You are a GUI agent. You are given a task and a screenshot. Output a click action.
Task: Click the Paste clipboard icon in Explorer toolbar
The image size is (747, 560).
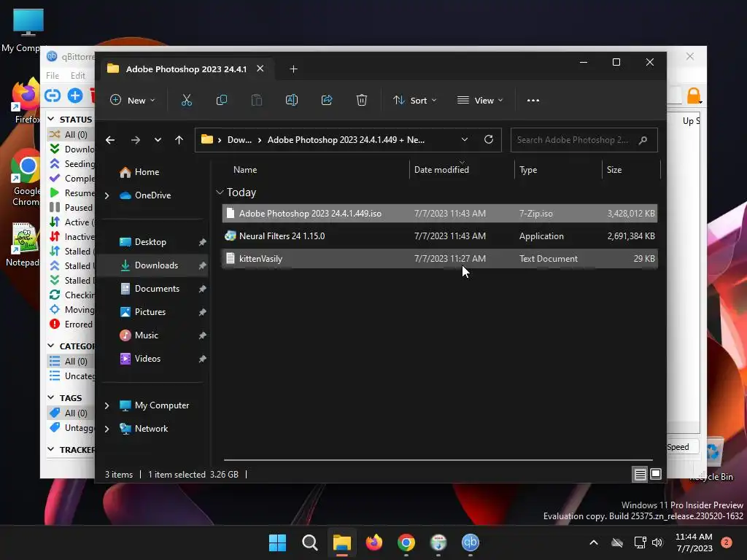pyautogui.click(x=256, y=100)
